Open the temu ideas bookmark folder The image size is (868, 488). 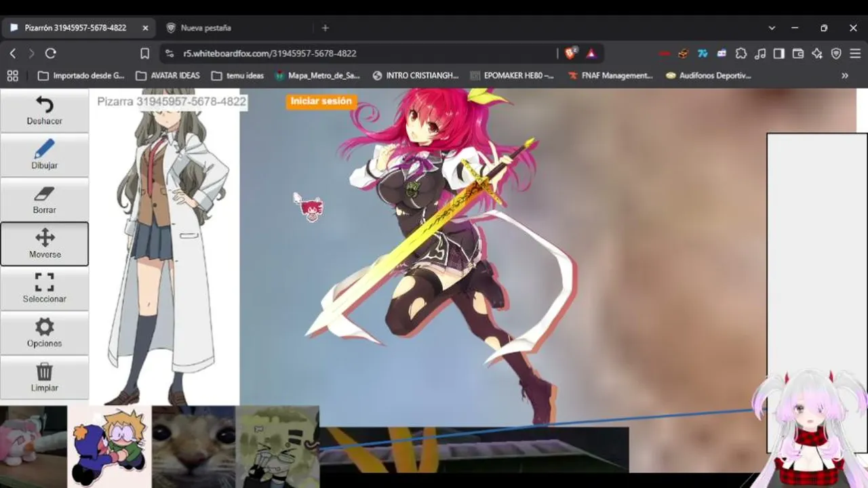tap(237, 76)
